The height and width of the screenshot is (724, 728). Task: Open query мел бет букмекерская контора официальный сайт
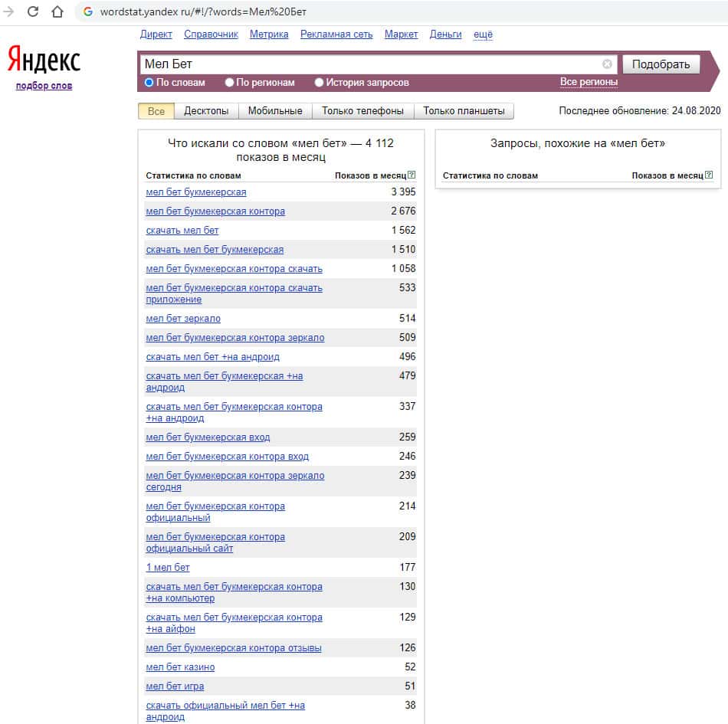click(x=215, y=542)
